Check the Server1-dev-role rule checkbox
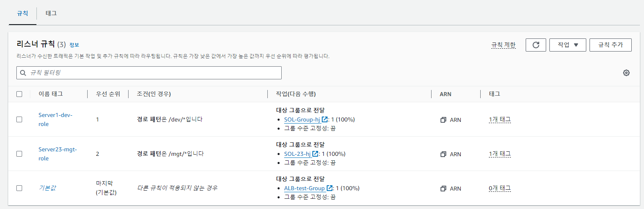Screen dimensions: 644x209 pyautogui.click(x=19, y=119)
